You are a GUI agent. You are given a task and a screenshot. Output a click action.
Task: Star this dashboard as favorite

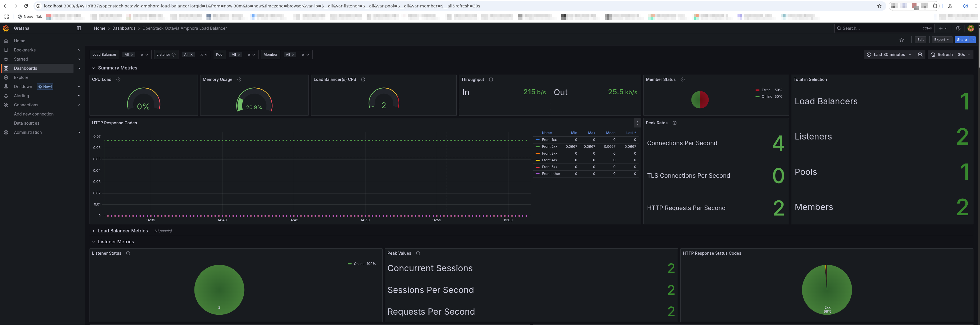tap(902, 40)
